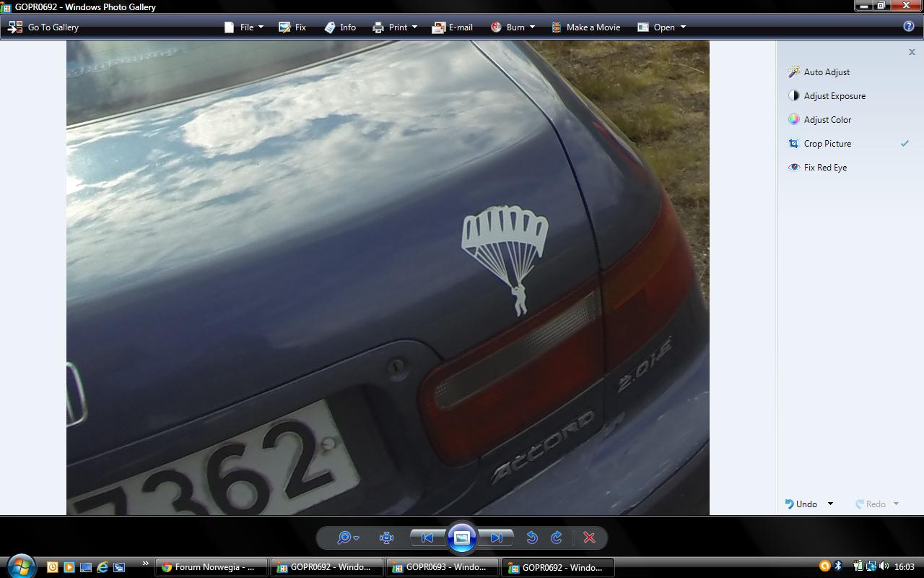Select Auto Adjust
Viewport: 924px width, 578px height.
pyautogui.click(x=827, y=72)
